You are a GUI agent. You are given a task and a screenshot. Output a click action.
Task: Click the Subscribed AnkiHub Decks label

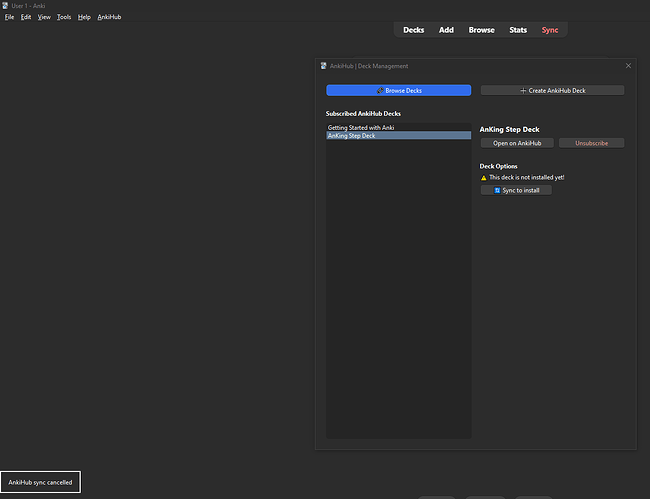coord(363,114)
